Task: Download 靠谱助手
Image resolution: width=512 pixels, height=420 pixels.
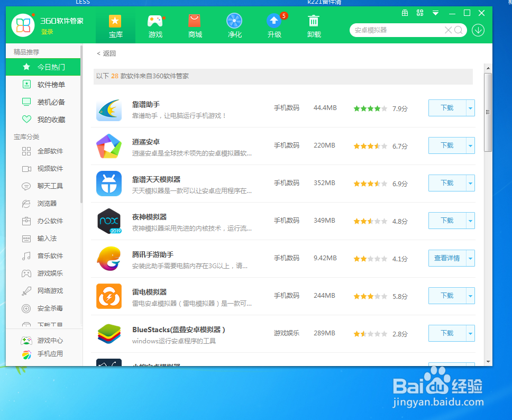Action: click(x=447, y=108)
